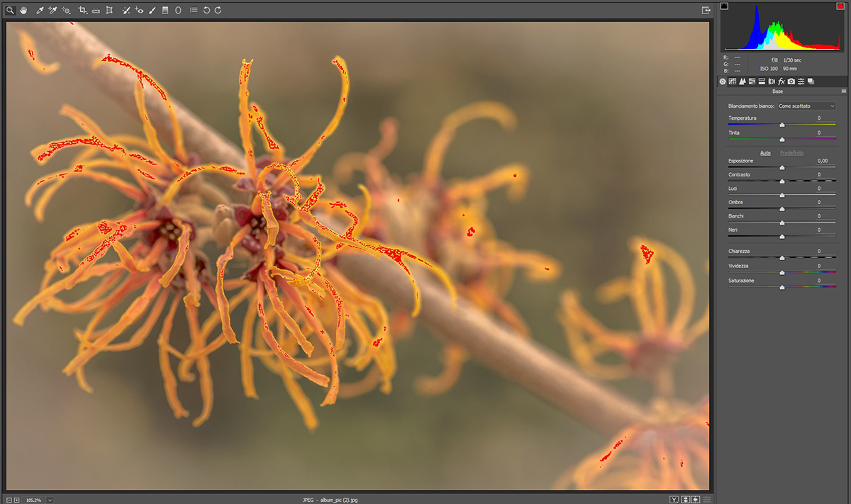Click the Auto tone link
851x504 pixels.
(x=765, y=152)
